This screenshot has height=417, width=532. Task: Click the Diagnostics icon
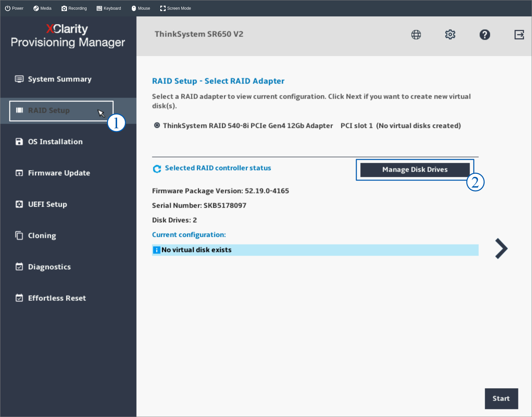pos(19,267)
